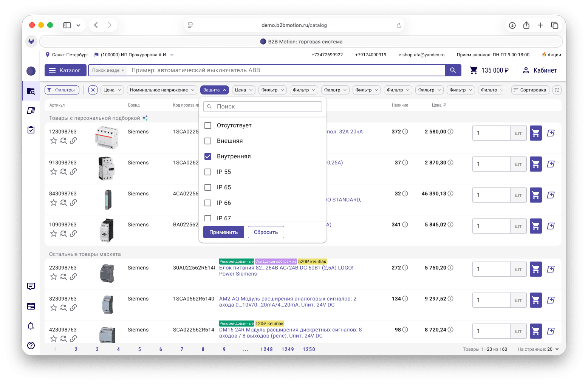Show stock info for quantity 372
588x384 pixels.
point(405,132)
